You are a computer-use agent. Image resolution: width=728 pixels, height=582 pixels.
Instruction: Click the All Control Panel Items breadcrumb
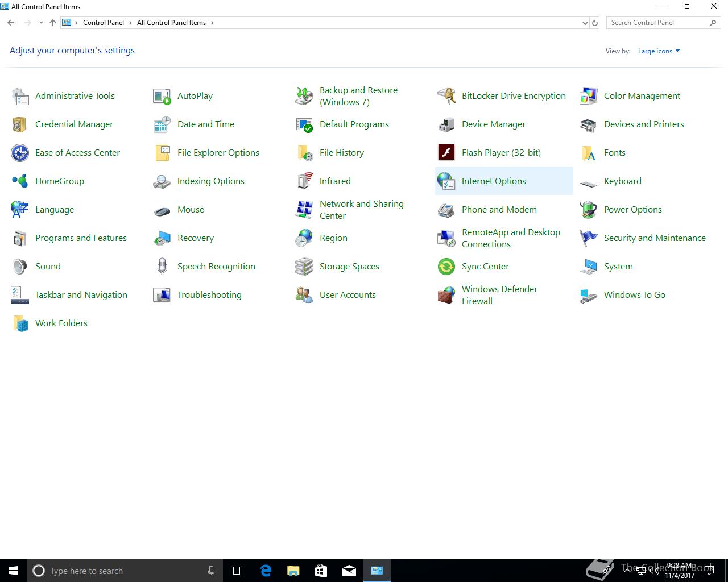[171, 23]
